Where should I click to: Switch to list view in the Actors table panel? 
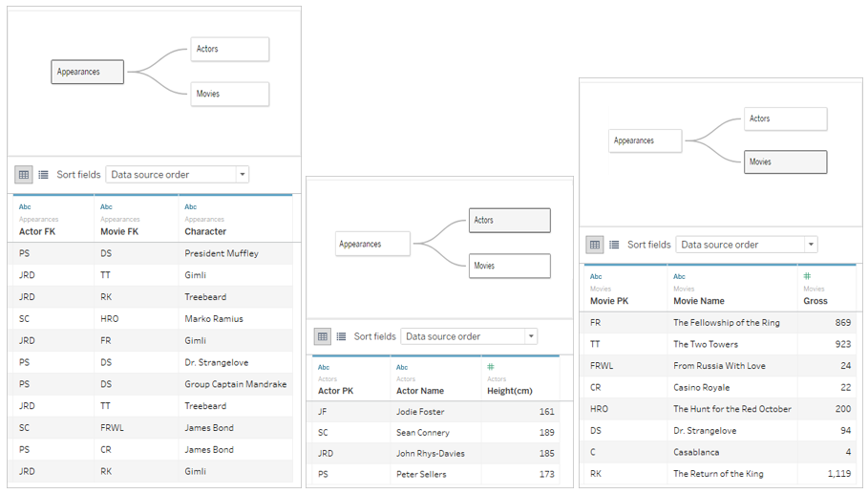(x=341, y=336)
